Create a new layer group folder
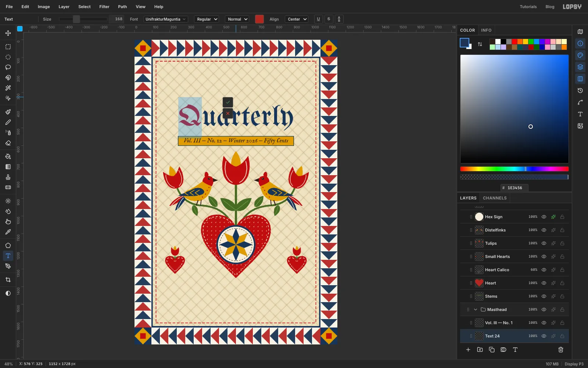The image size is (588, 368). (480, 350)
